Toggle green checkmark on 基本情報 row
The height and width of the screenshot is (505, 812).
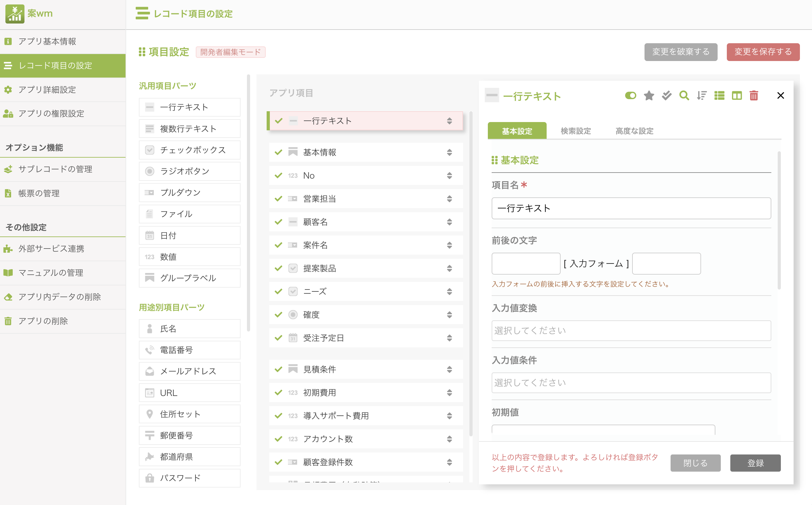278,153
